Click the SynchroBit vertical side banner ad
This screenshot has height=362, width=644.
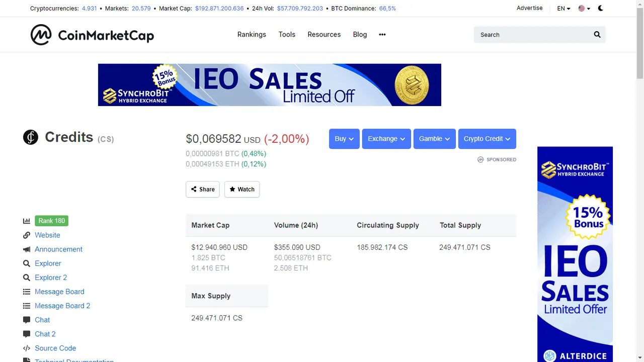point(575,254)
